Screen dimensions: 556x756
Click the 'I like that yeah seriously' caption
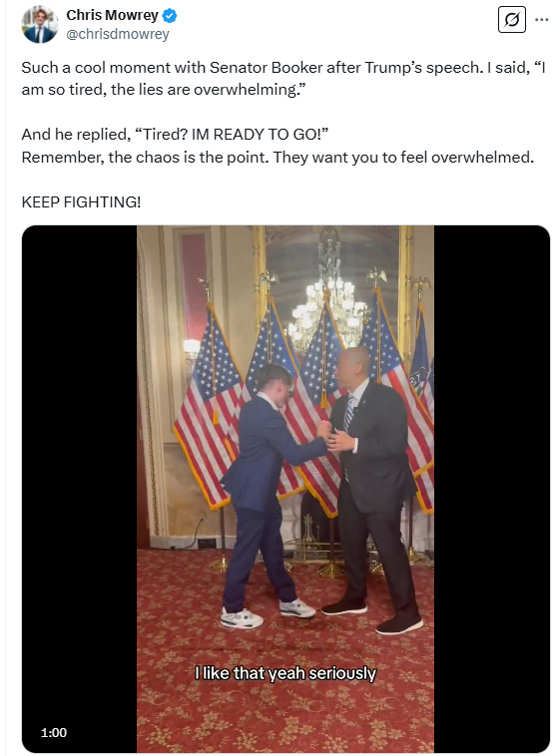[x=284, y=673]
